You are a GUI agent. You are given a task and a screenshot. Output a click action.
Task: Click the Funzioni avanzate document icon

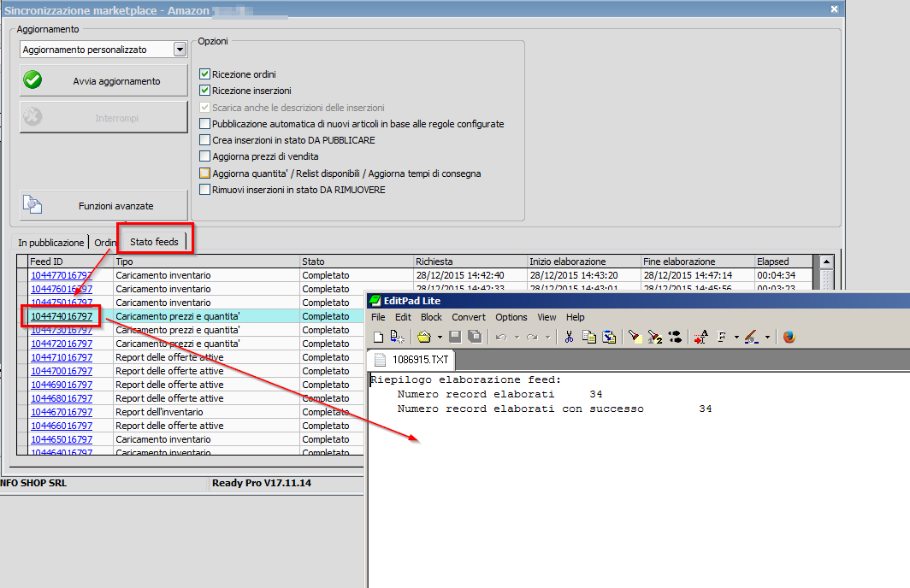pos(32,205)
